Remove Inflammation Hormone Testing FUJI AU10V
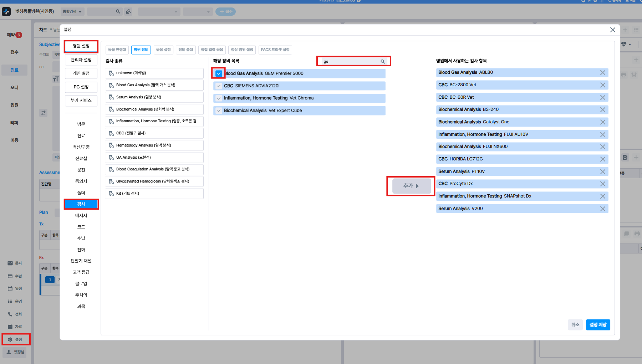642x364 pixels. (x=603, y=134)
